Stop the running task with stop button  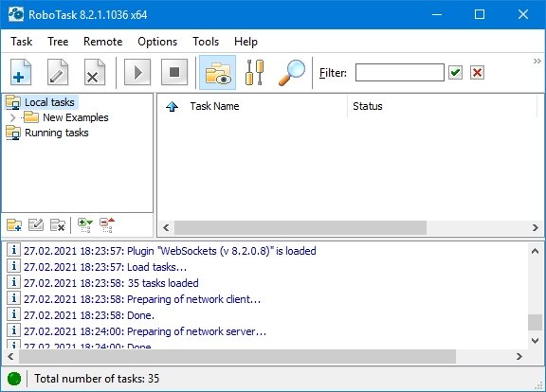point(174,72)
